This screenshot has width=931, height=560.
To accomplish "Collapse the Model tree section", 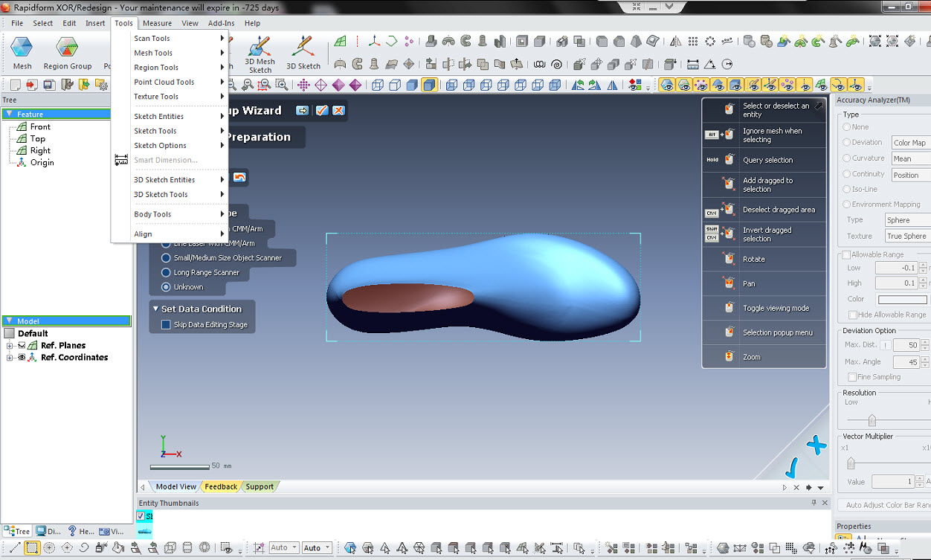I will [9, 321].
